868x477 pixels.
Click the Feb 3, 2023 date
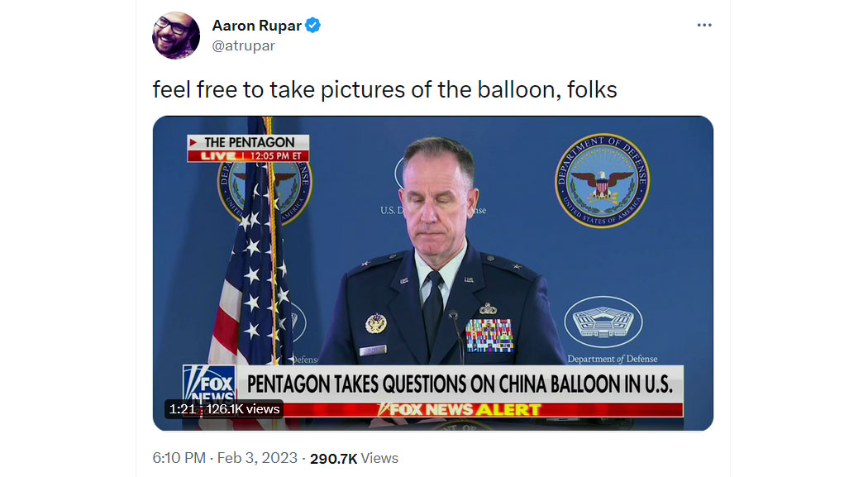click(257, 458)
